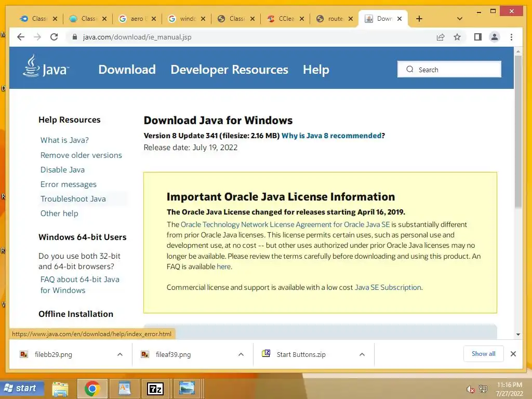Open Remove older versions link
532x399 pixels.
click(81, 155)
